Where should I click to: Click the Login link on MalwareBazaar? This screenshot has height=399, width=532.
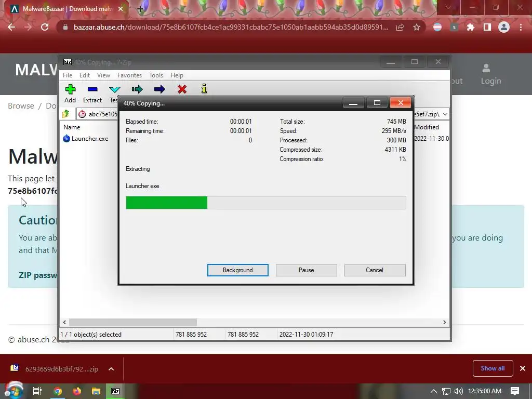click(x=491, y=74)
